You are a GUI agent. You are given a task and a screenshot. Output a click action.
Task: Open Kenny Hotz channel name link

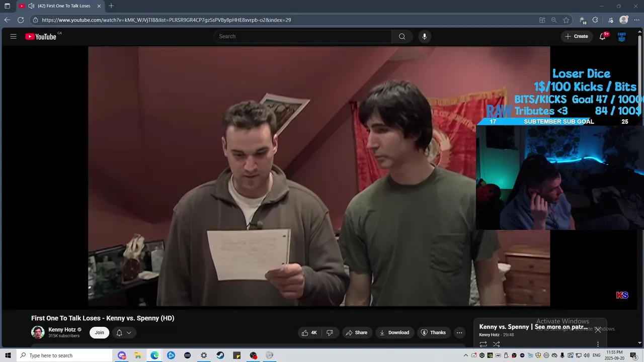pos(62,330)
